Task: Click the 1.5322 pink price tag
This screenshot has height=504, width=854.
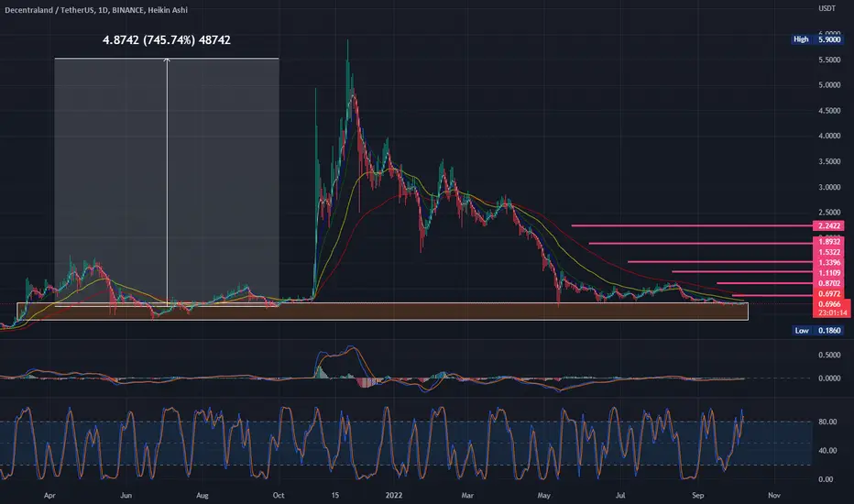Action: click(x=829, y=252)
